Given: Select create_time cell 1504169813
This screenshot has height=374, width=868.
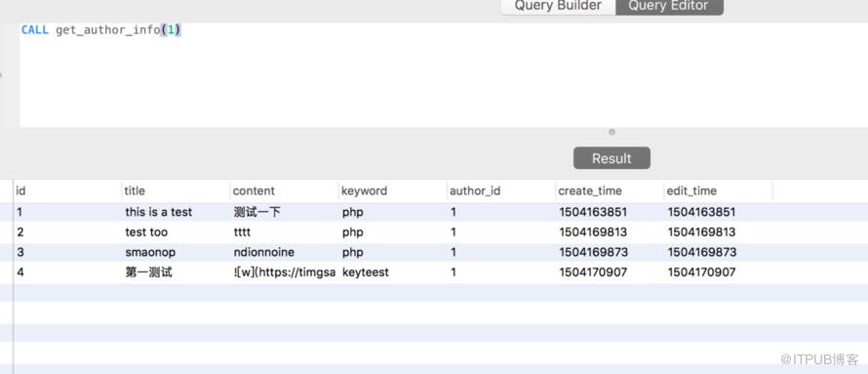Looking at the screenshot, I should (x=593, y=232).
